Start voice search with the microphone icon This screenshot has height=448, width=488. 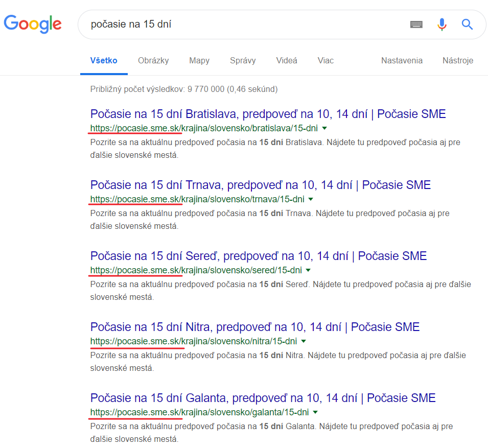(441, 24)
